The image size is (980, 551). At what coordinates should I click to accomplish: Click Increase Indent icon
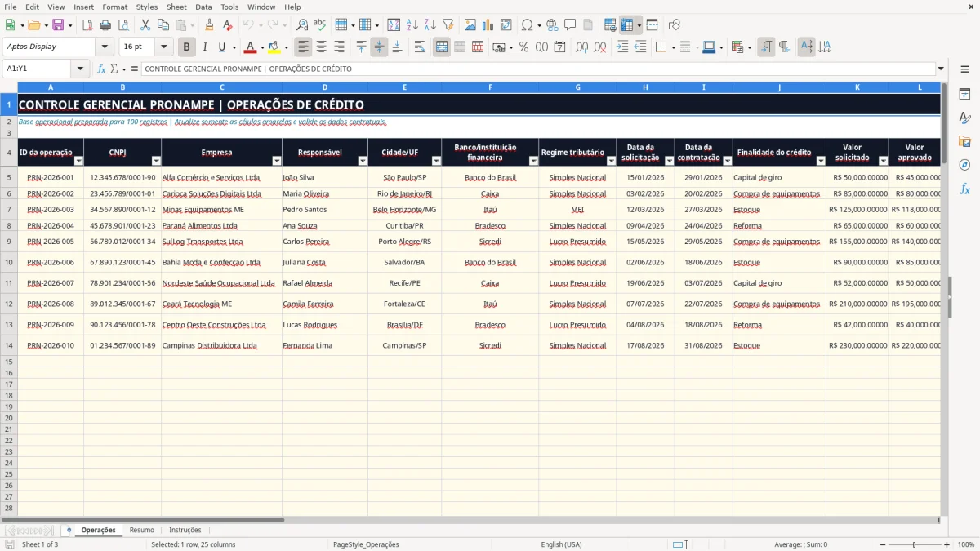[x=622, y=47]
